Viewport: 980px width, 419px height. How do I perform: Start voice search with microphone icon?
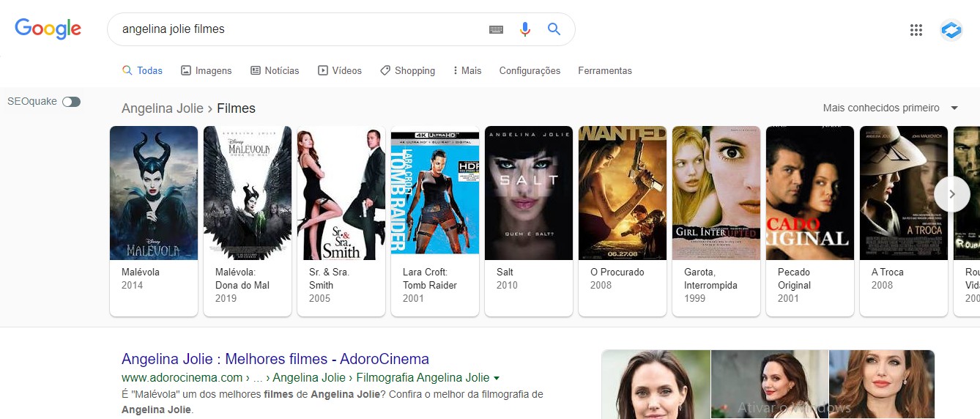pos(524,29)
